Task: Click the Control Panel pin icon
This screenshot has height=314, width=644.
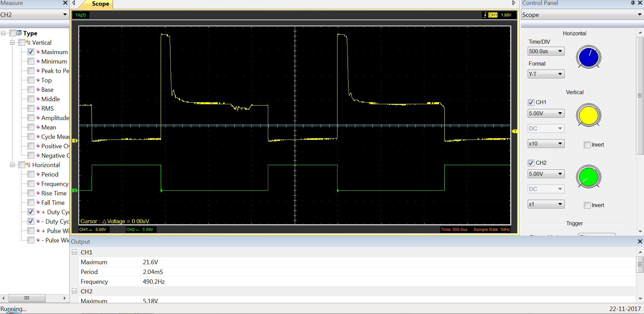Action: [x=633, y=3]
